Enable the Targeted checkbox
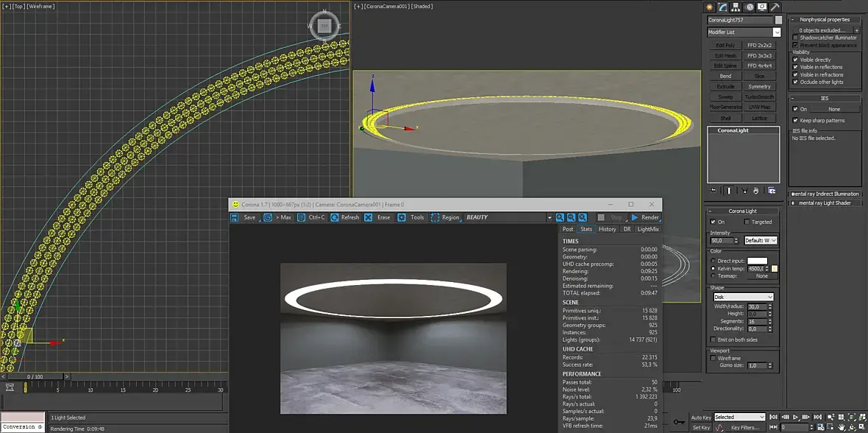This screenshot has height=433, width=868. 747,222
